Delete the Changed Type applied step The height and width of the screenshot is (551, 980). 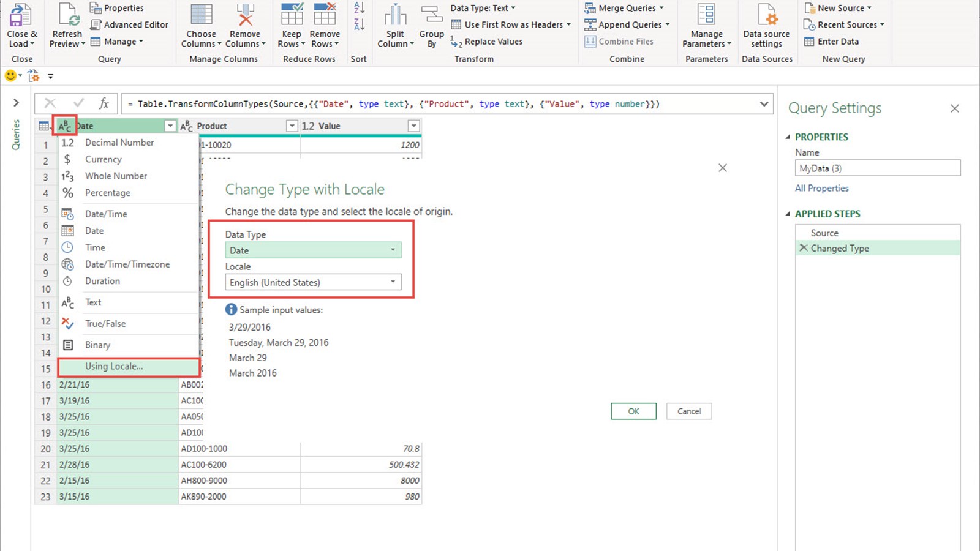tap(803, 248)
